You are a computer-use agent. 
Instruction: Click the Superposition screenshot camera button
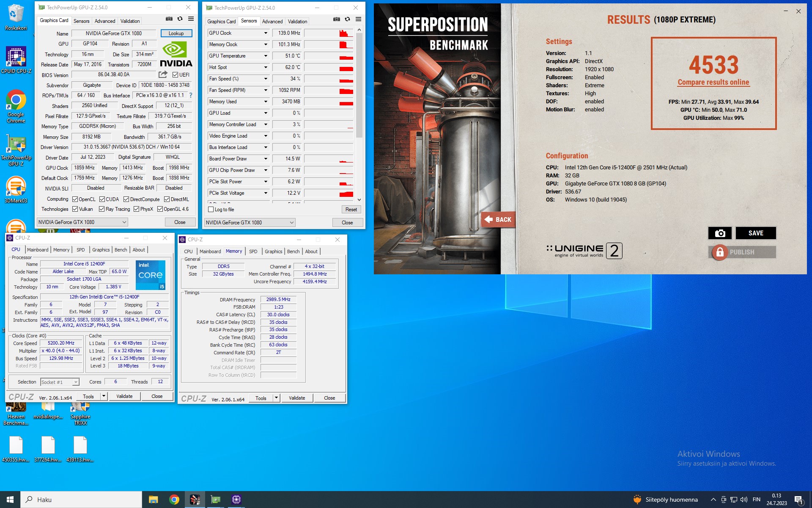[720, 233]
